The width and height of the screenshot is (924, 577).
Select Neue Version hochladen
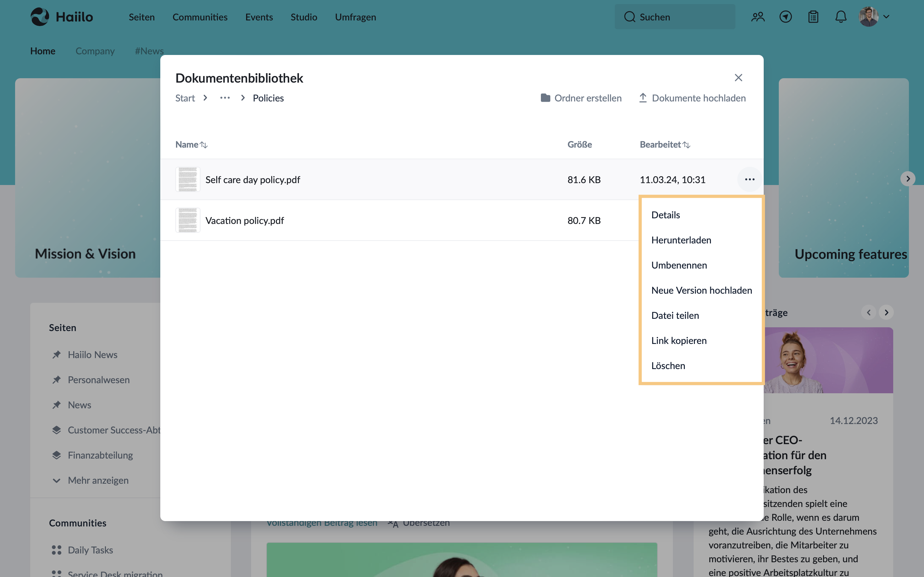tap(701, 291)
